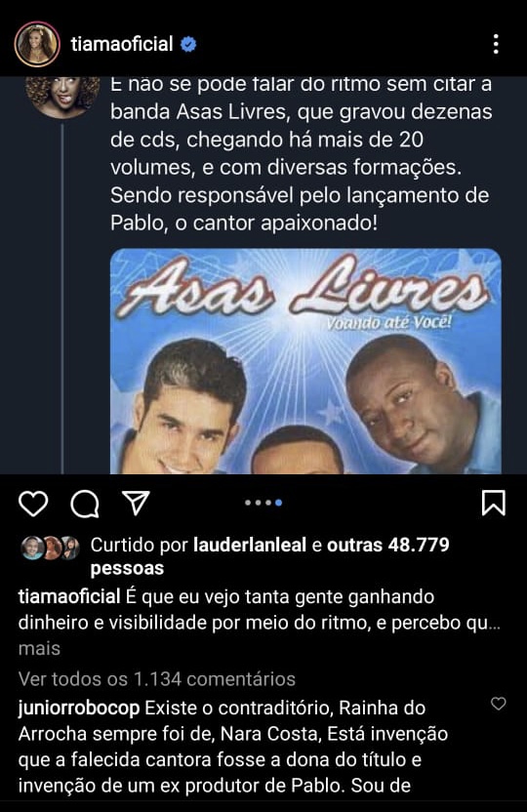Viewport: 527px width, 812px height.
Task: Like the post with the heart icon
Action: [33, 503]
